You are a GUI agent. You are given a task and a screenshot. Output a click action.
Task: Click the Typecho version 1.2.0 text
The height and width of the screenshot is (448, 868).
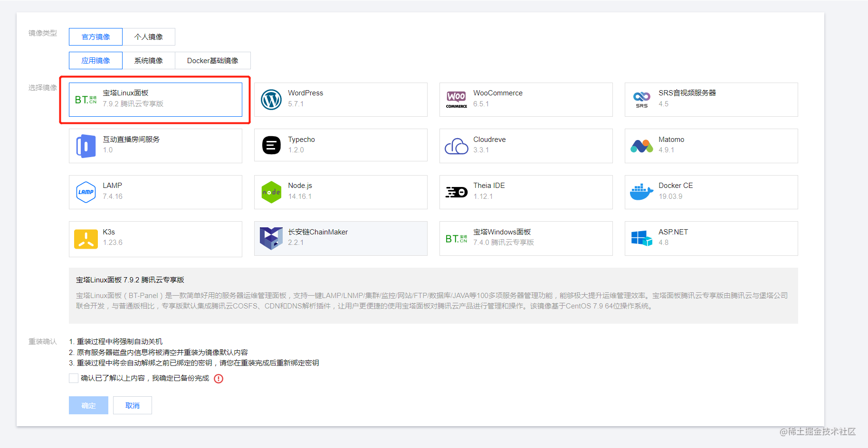pos(296,150)
